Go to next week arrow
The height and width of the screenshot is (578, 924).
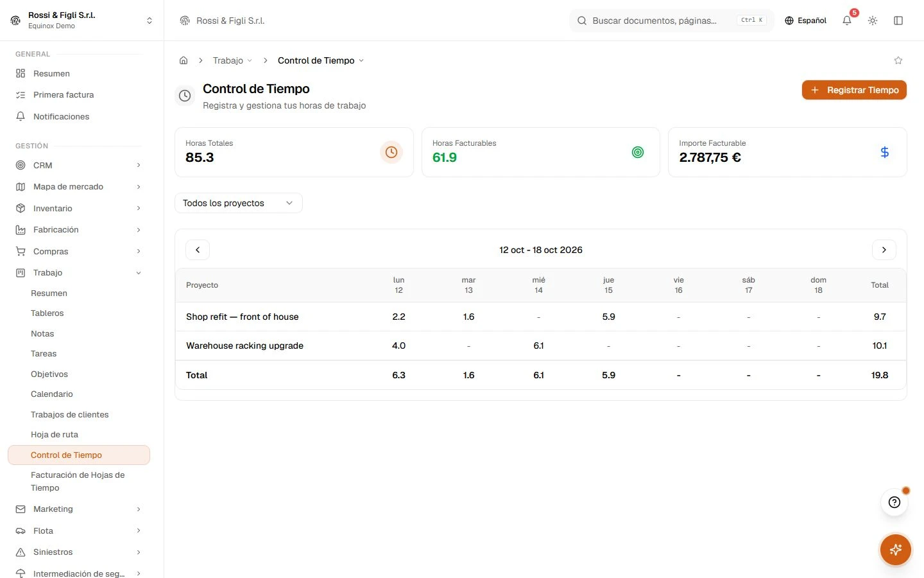click(x=884, y=250)
